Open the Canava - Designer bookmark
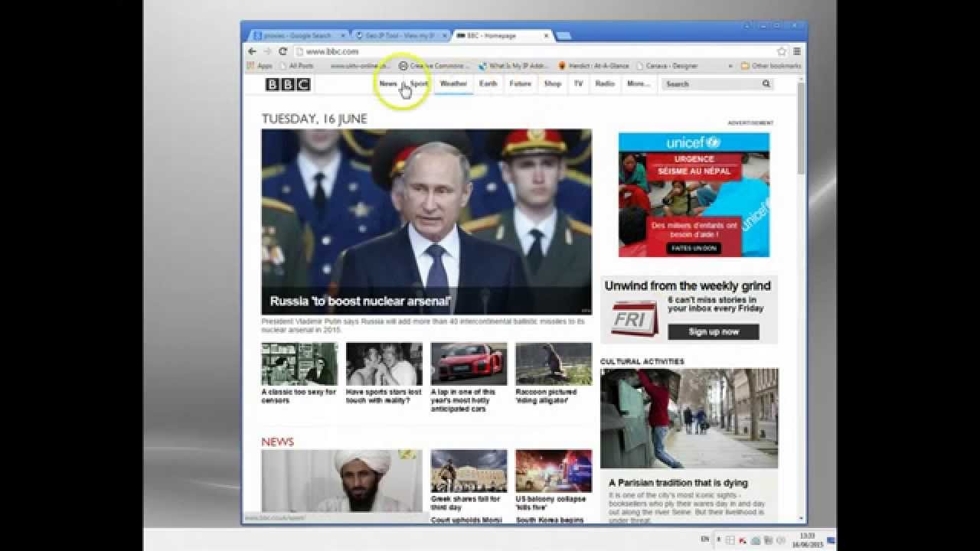Image resolution: width=980 pixels, height=551 pixels. click(x=667, y=66)
